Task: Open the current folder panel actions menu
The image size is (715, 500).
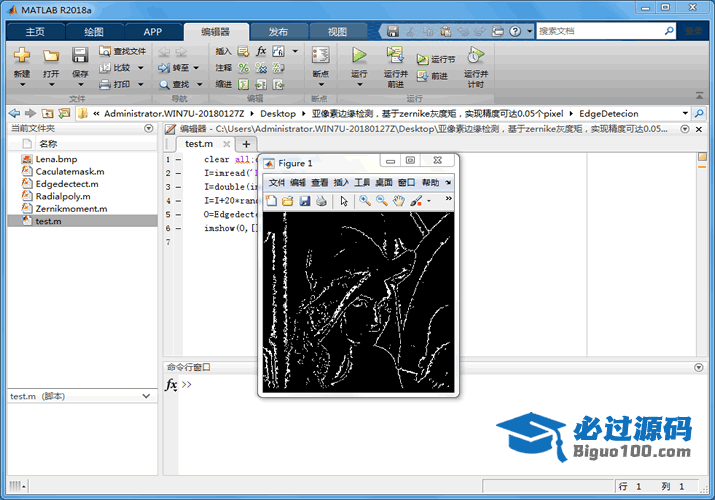Action: pos(149,128)
